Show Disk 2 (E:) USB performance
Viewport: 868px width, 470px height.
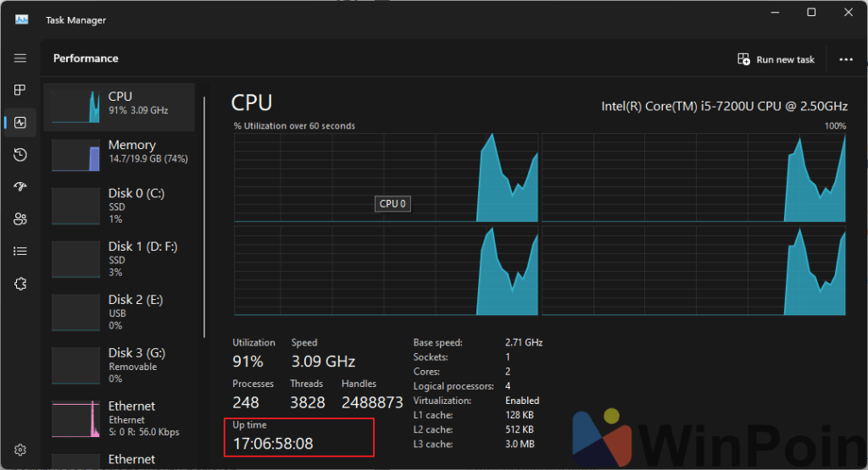coord(119,312)
